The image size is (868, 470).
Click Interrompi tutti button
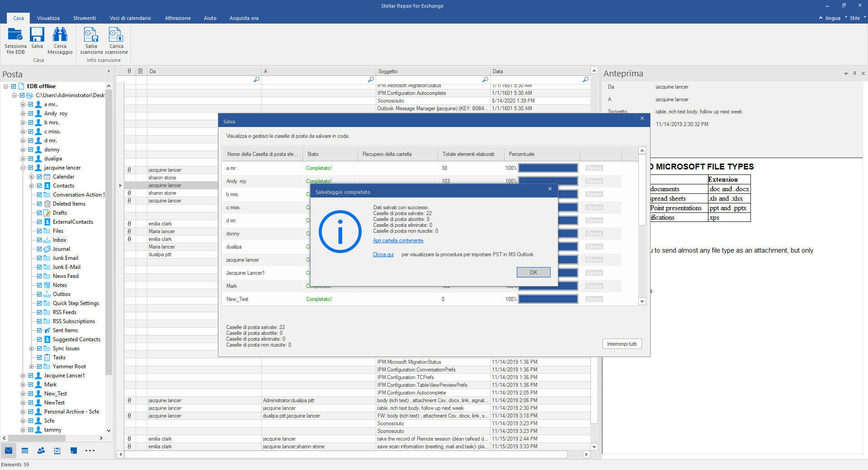(622, 344)
